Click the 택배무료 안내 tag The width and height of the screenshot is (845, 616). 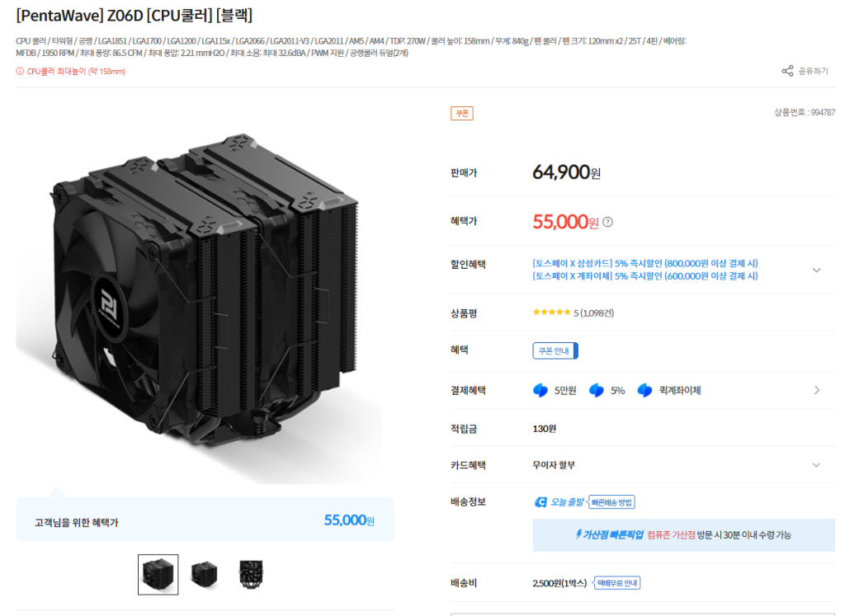click(x=617, y=583)
